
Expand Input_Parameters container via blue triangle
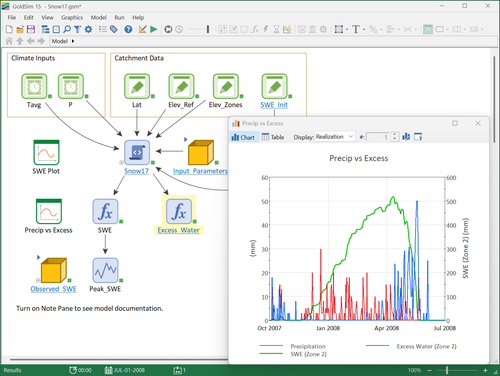[186, 139]
